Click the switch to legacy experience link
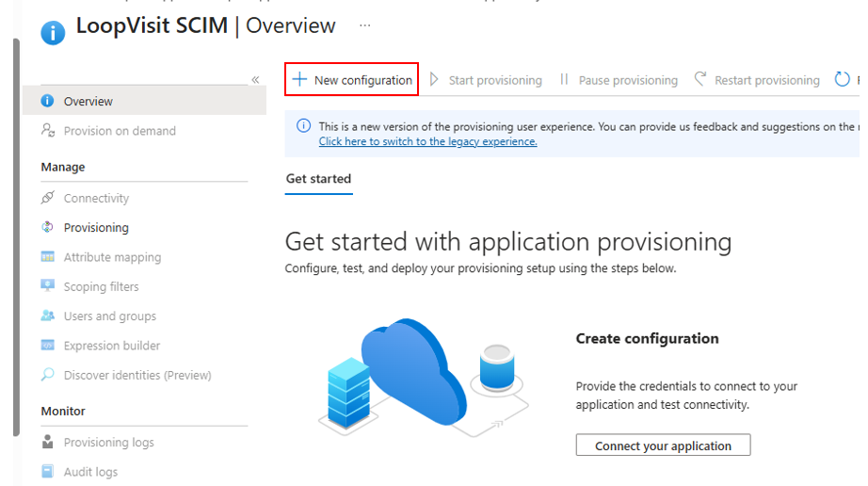 (x=428, y=141)
